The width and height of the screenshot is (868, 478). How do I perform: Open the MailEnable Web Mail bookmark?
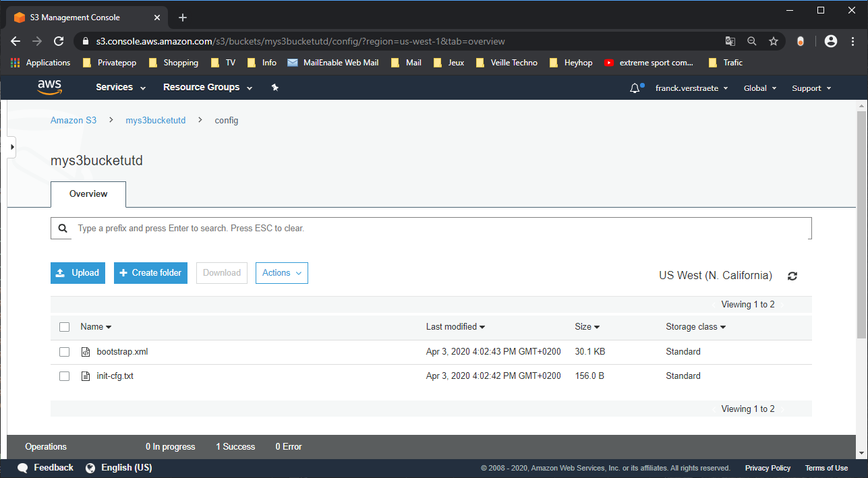click(332, 63)
